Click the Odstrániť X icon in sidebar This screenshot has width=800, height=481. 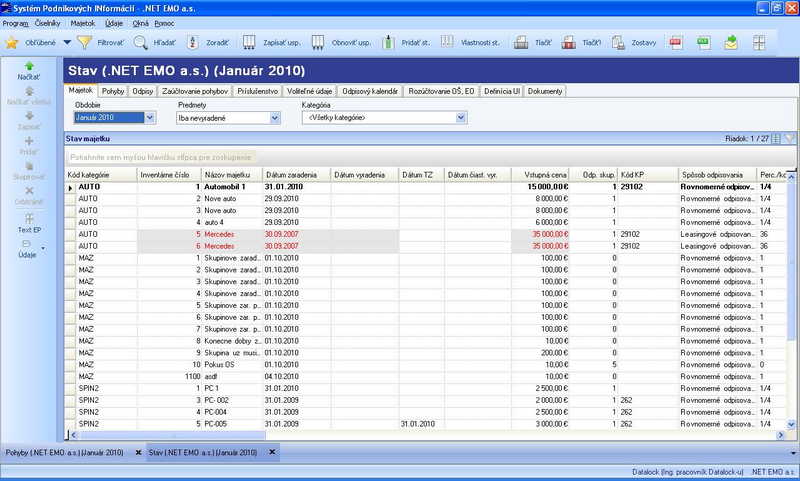[x=29, y=191]
